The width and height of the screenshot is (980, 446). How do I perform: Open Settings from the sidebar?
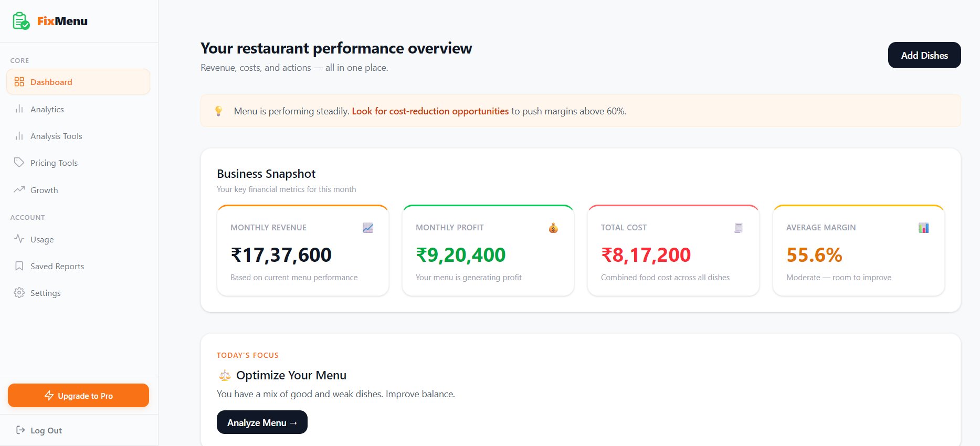pyautogui.click(x=78, y=293)
